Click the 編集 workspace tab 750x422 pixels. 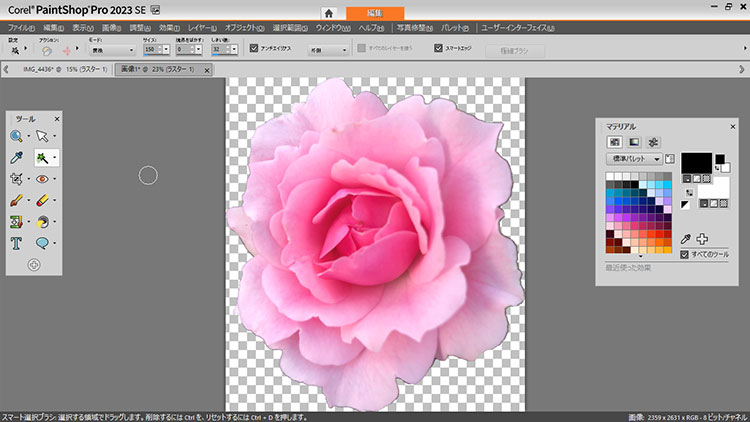377,13
